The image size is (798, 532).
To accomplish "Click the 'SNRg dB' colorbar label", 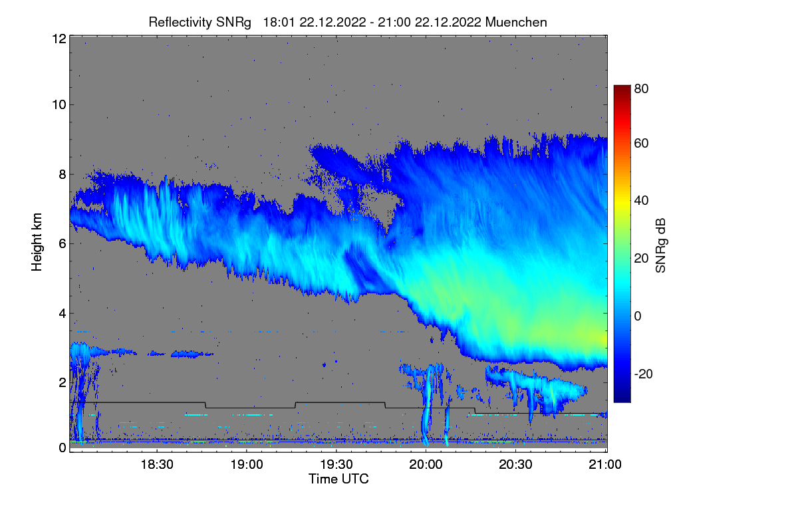I will tap(661, 245).
